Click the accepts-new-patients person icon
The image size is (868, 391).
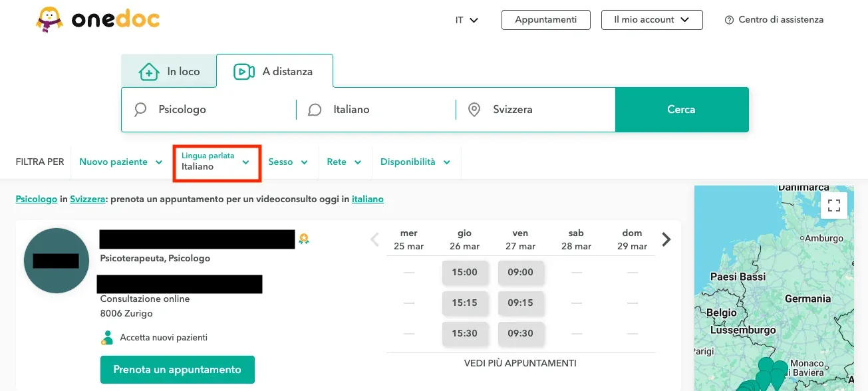[x=107, y=337]
